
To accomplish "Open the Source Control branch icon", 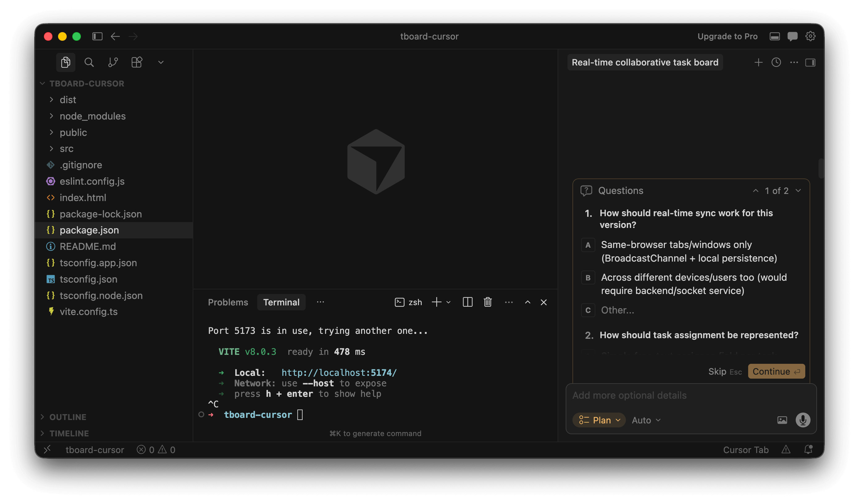I will [x=113, y=62].
